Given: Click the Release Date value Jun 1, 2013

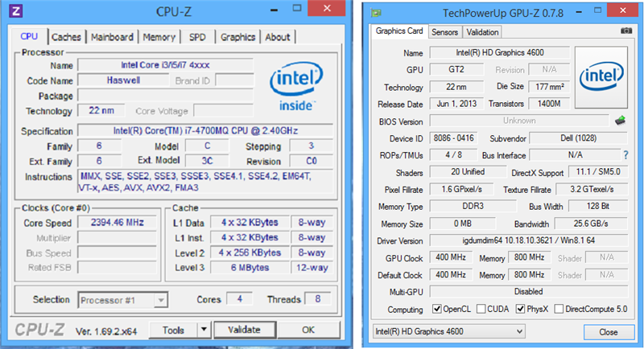Looking at the screenshot, I should 456,104.
